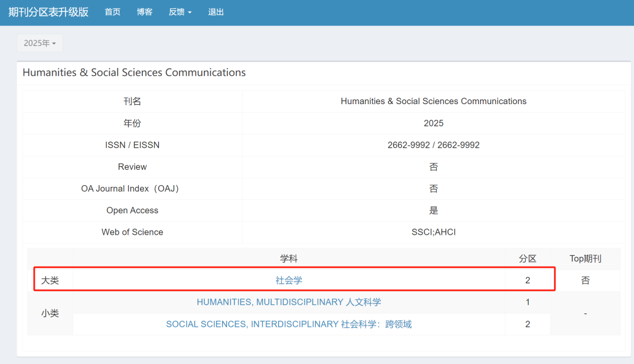Expand the 反馈 dropdown menu

tap(180, 12)
